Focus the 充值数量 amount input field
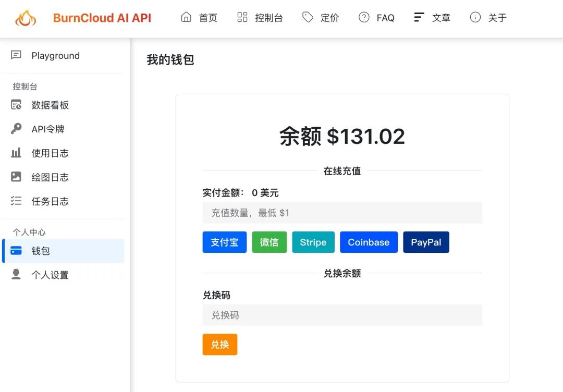Image resolution: width=563 pixels, height=392 pixels. (x=342, y=213)
